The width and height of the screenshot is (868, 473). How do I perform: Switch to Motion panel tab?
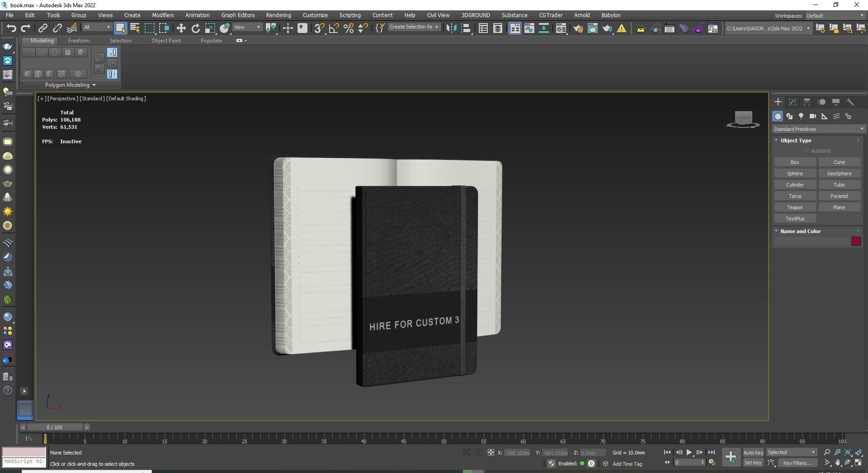(x=821, y=102)
